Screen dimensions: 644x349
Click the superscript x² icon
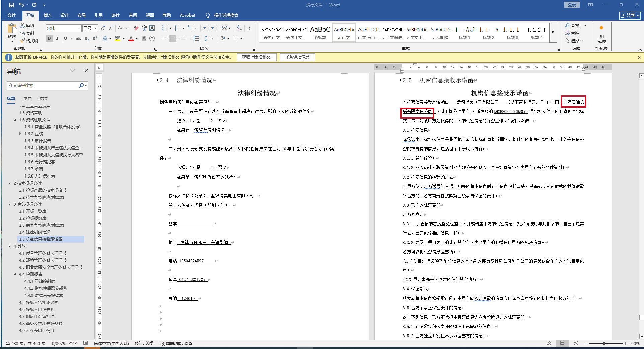coord(95,39)
